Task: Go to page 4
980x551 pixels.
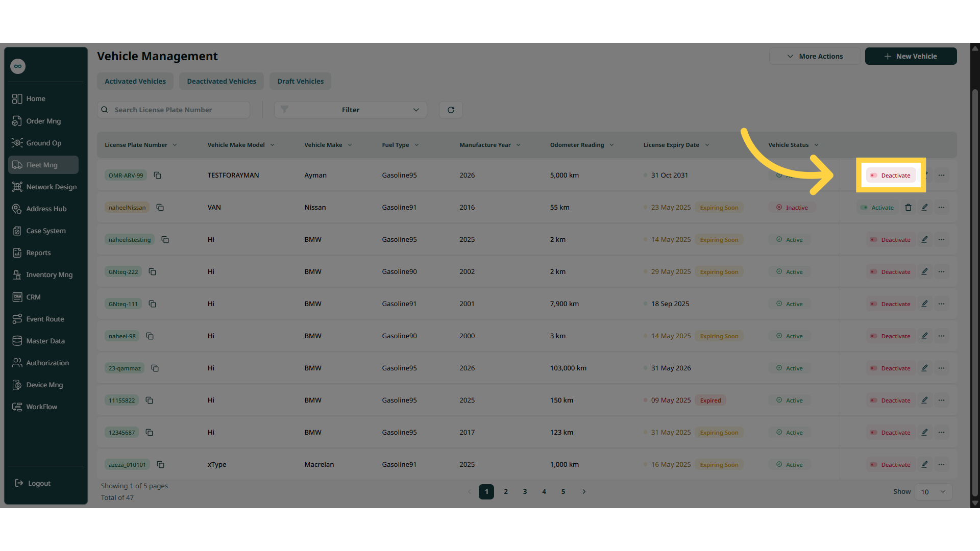Action: pos(544,491)
